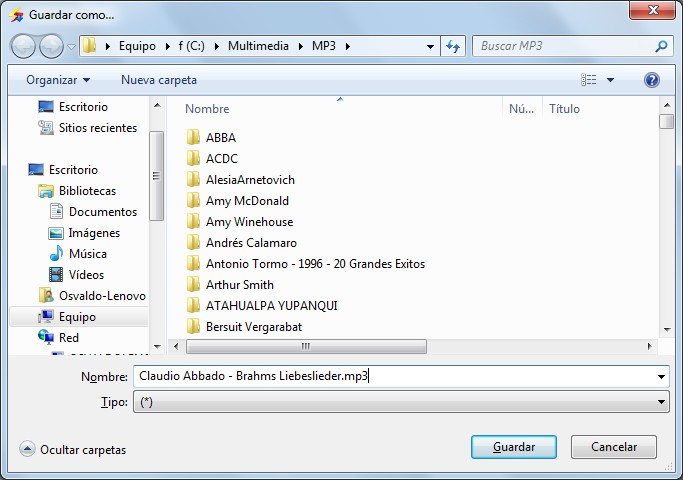Image resolution: width=683 pixels, height=480 pixels.
Task: Click navigation pane scrollbar thumb
Action: pos(156,176)
